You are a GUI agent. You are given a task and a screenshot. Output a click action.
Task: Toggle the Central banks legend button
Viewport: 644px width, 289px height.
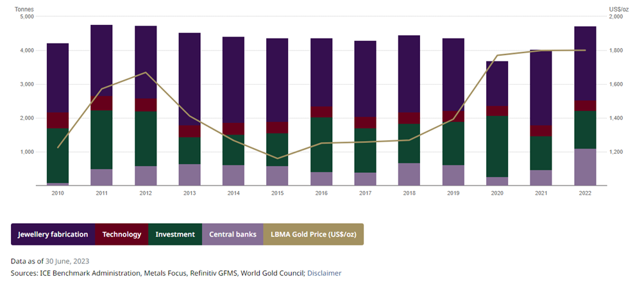coord(232,235)
